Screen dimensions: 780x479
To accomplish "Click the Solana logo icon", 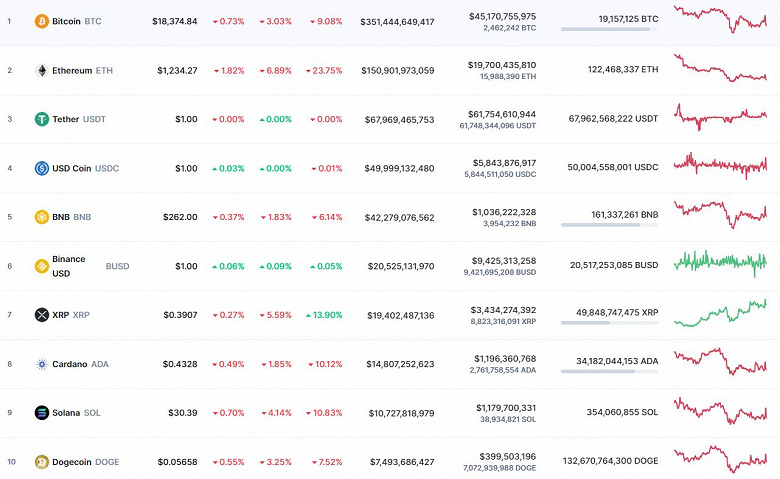I will 42,413.
